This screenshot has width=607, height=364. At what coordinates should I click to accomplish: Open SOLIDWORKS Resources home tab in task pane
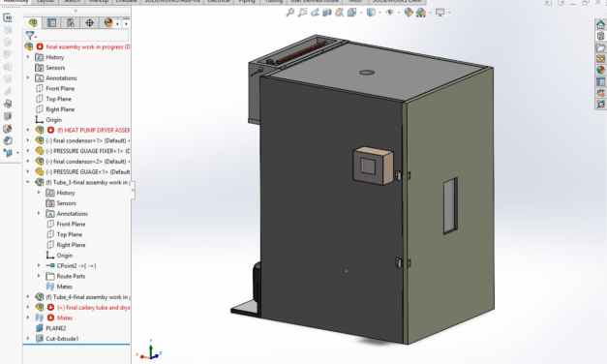coord(600,25)
